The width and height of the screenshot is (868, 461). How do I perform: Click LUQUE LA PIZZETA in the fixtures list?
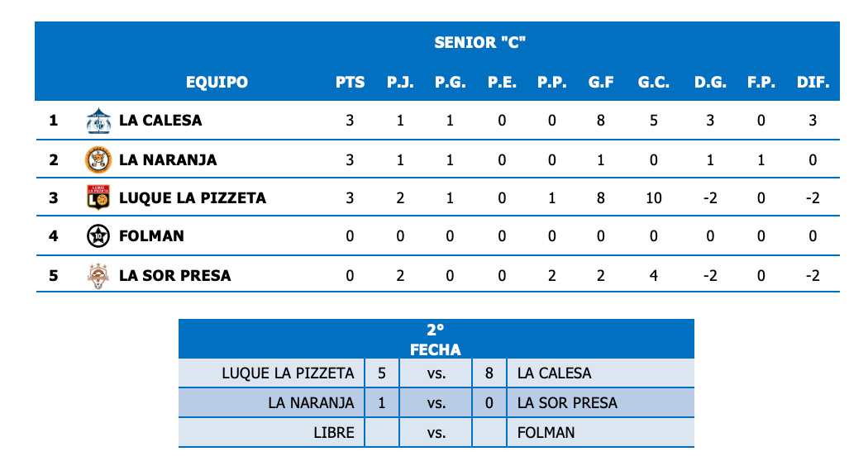click(288, 373)
